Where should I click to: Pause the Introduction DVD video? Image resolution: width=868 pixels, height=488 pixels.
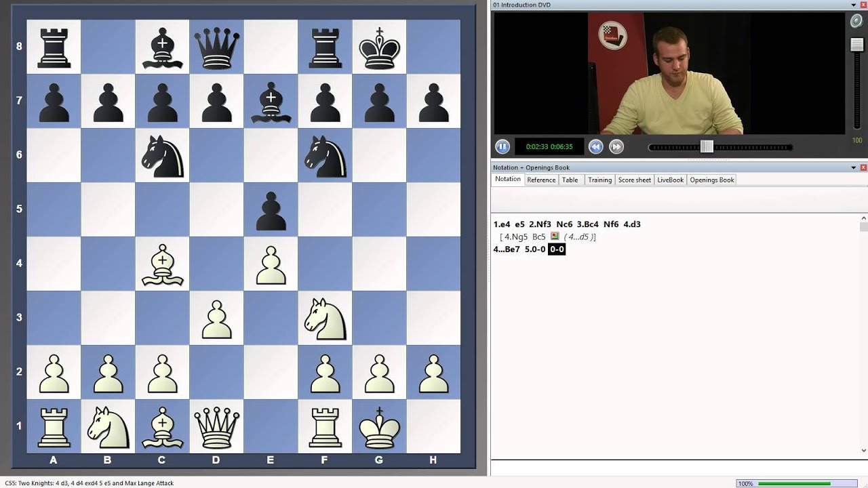pyautogui.click(x=502, y=146)
